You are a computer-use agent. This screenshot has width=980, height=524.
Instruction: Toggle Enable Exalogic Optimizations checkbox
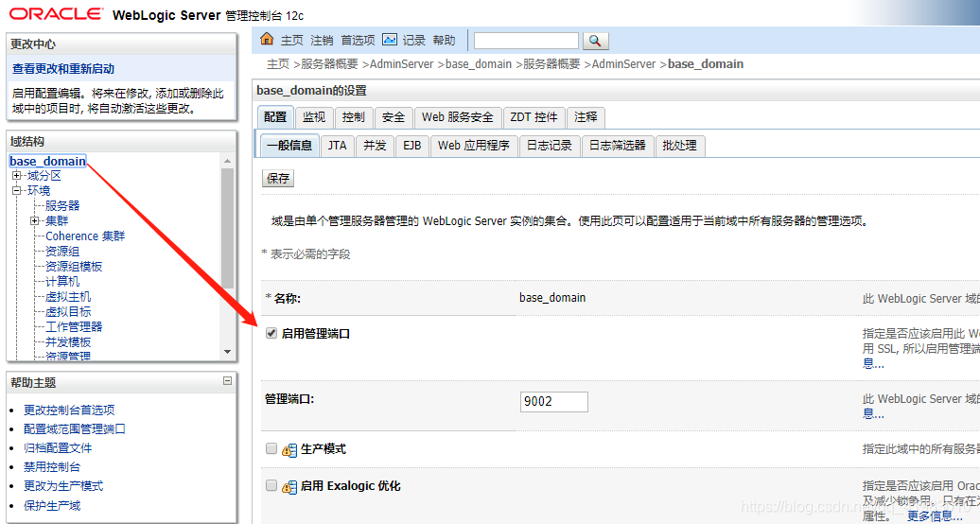point(271,485)
